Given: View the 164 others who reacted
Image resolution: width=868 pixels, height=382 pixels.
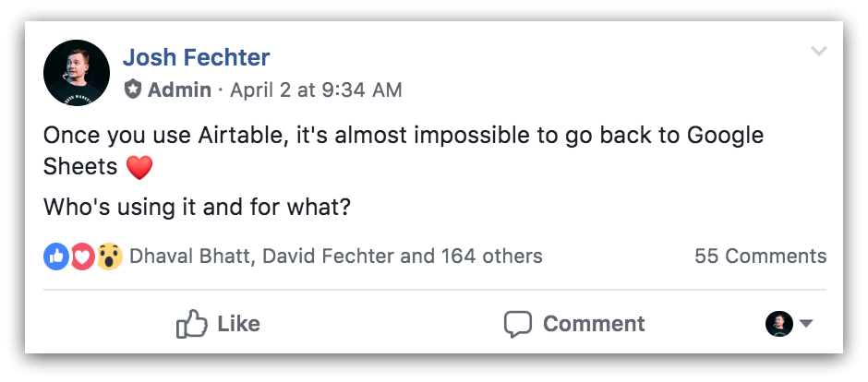Looking at the screenshot, I should coord(491,257).
